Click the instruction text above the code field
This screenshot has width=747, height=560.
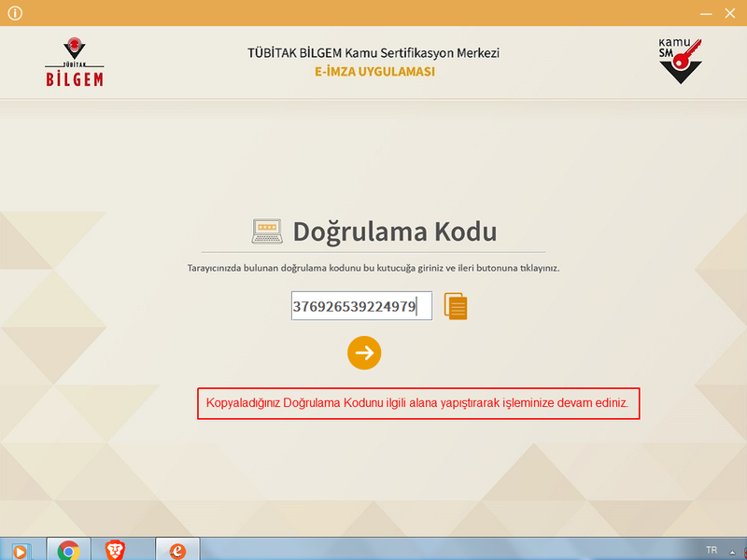[373, 268]
